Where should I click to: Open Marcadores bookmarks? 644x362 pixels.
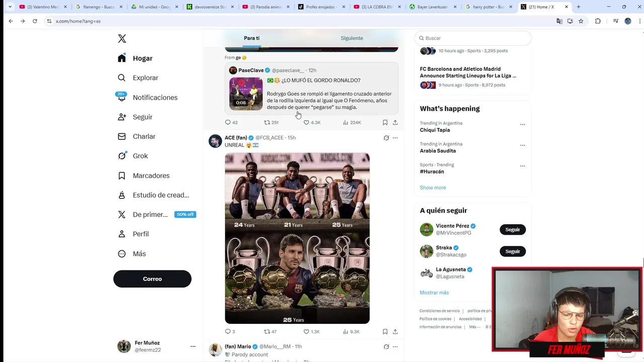tap(143, 175)
